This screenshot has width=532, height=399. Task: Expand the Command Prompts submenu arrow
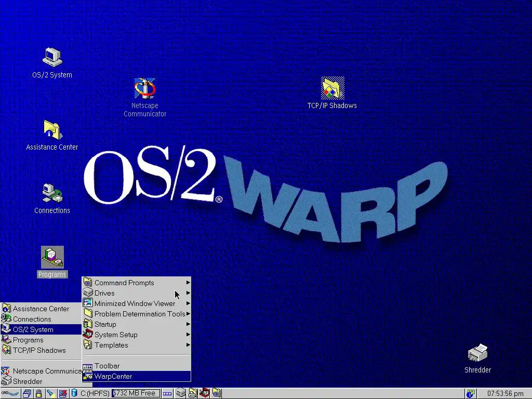point(188,282)
